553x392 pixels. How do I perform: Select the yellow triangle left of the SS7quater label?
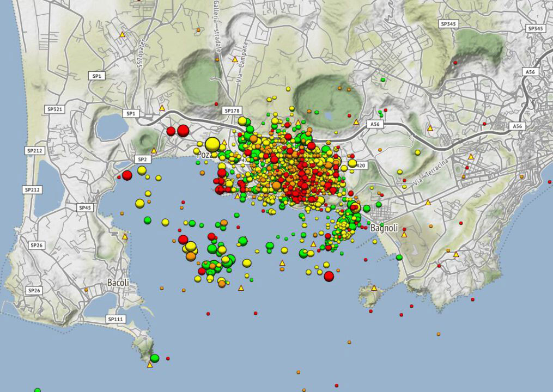[x=122, y=34]
